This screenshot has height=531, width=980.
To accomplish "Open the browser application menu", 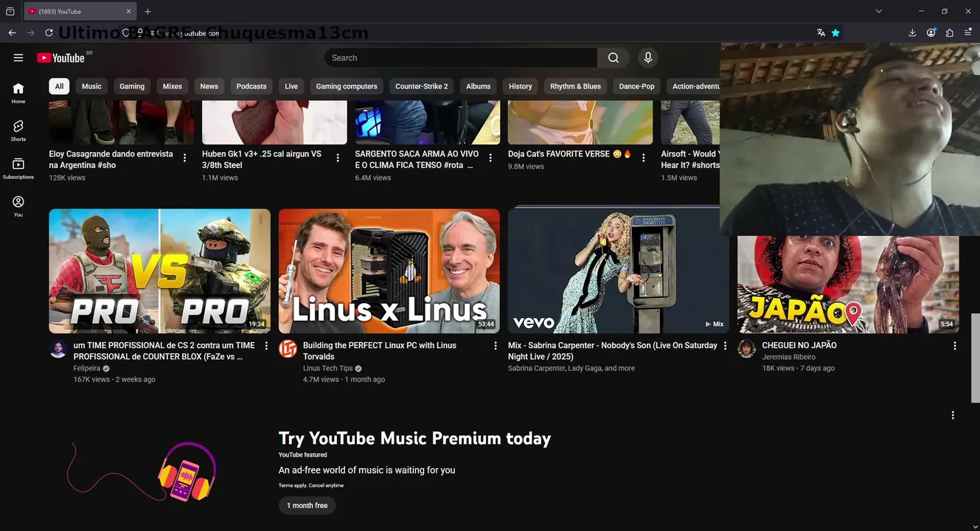I will point(968,32).
